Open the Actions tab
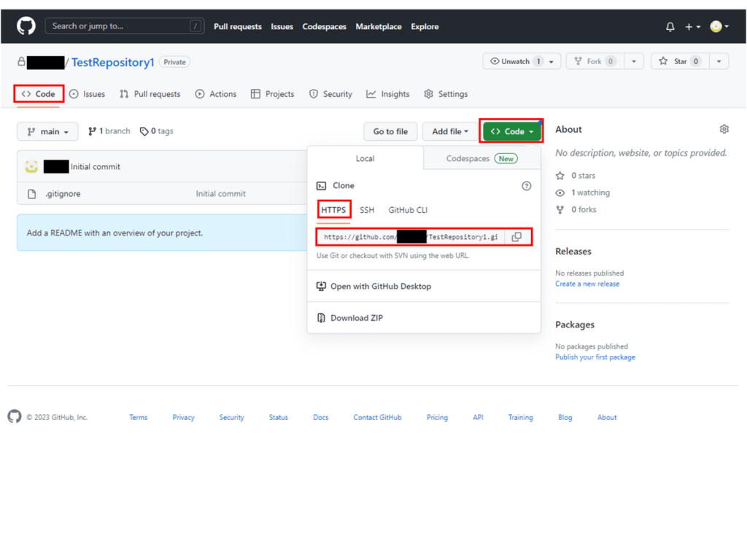The height and width of the screenshot is (560, 747). tap(216, 94)
